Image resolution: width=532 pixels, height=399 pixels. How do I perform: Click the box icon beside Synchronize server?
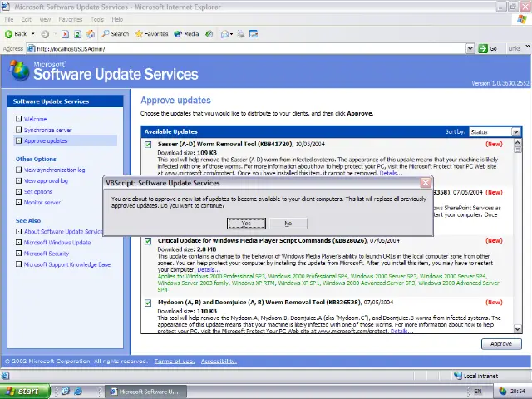[18, 130]
